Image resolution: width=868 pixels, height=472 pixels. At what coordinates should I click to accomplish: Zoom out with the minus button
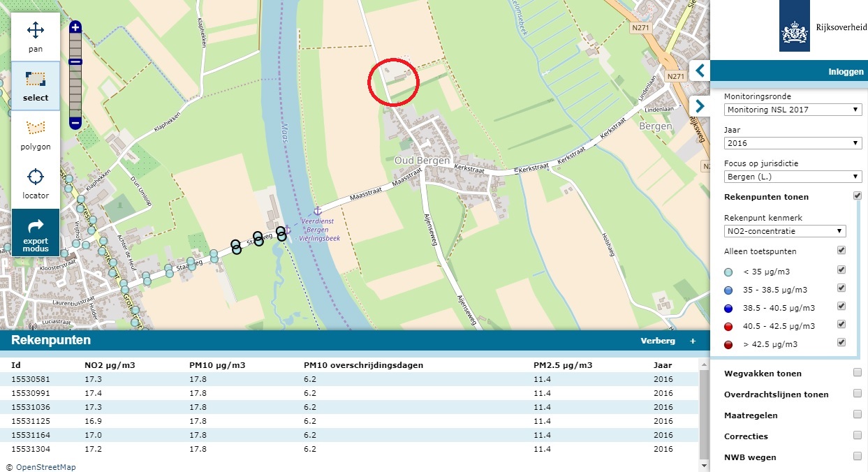76,123
